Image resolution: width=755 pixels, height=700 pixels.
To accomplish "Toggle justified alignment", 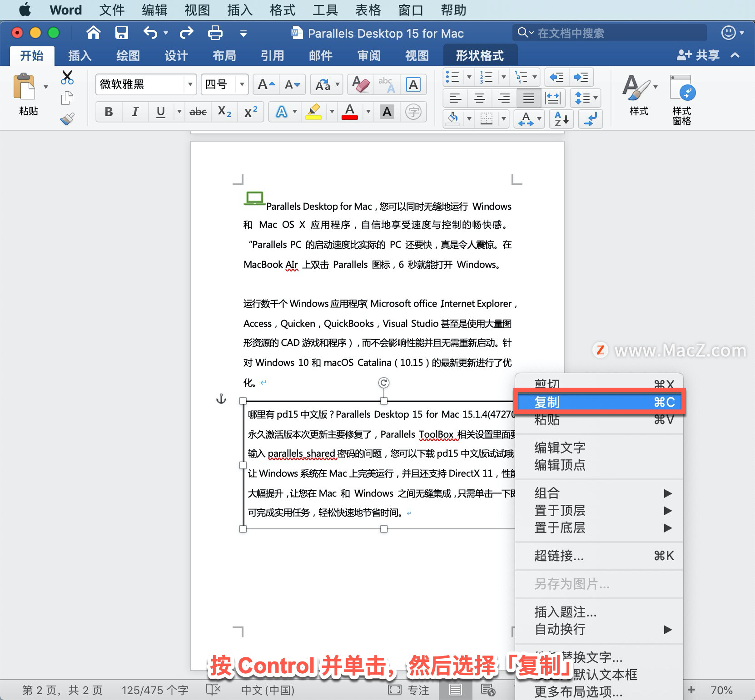I will tap(528, 98).
